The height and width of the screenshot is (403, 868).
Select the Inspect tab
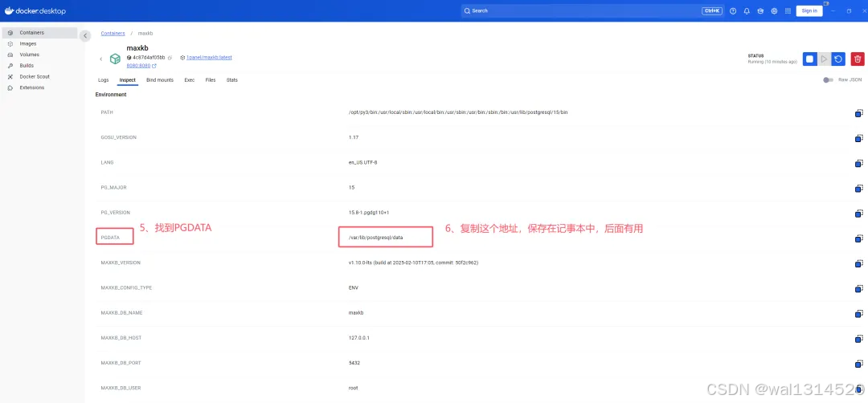[x=127, y=80]
